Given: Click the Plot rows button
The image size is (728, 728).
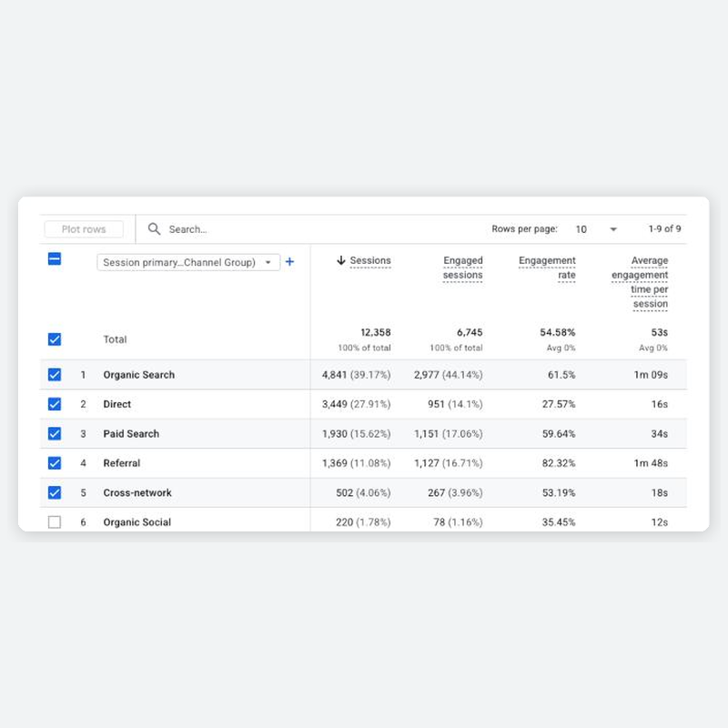Looking at the screenshot, I should (84, 229).
